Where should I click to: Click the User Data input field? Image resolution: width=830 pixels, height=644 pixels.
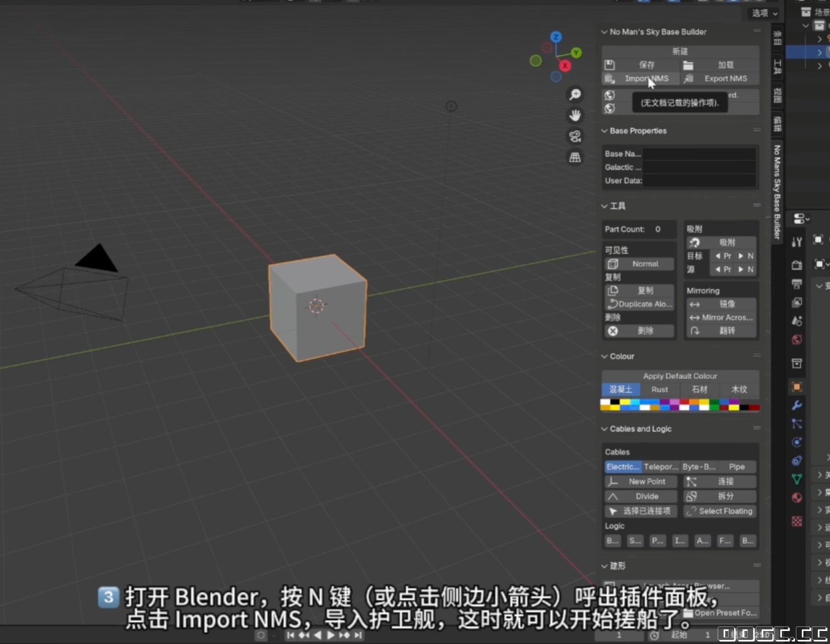[699, 181]
